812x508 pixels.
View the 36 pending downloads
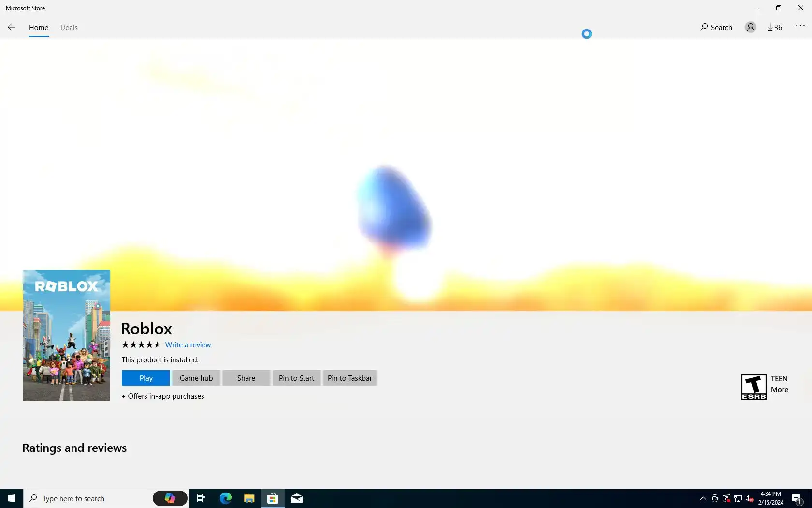775,27
